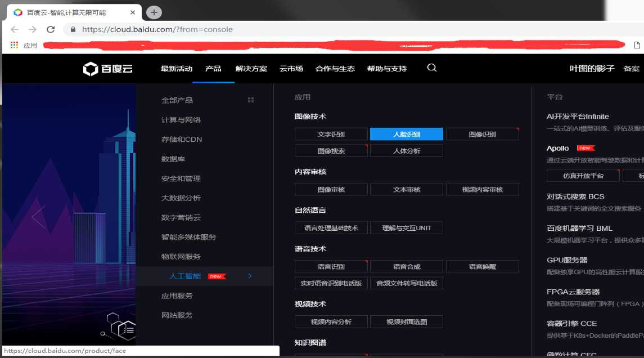The width and height of the screenshot is (644, 358).
Task: Click the browser forward arrow
Action: [x=33, y=30]
